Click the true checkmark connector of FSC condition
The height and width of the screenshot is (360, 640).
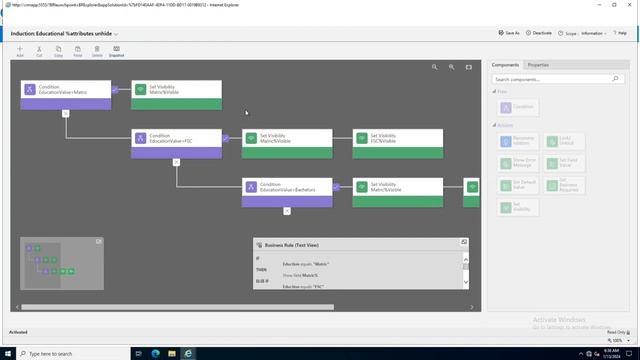(x=226, y=138)
